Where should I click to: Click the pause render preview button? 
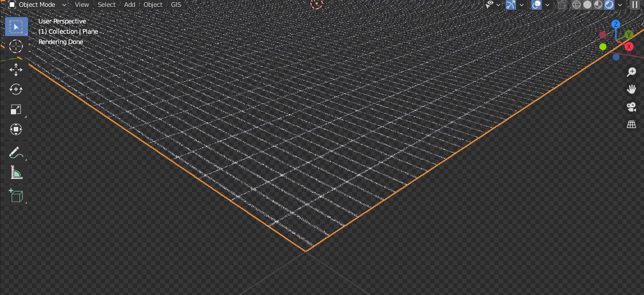(635, 5)
